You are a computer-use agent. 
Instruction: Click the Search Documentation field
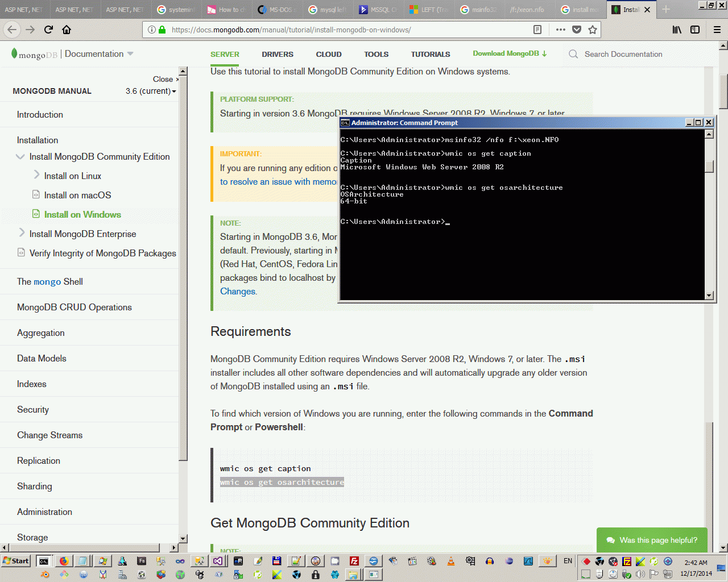623,54
